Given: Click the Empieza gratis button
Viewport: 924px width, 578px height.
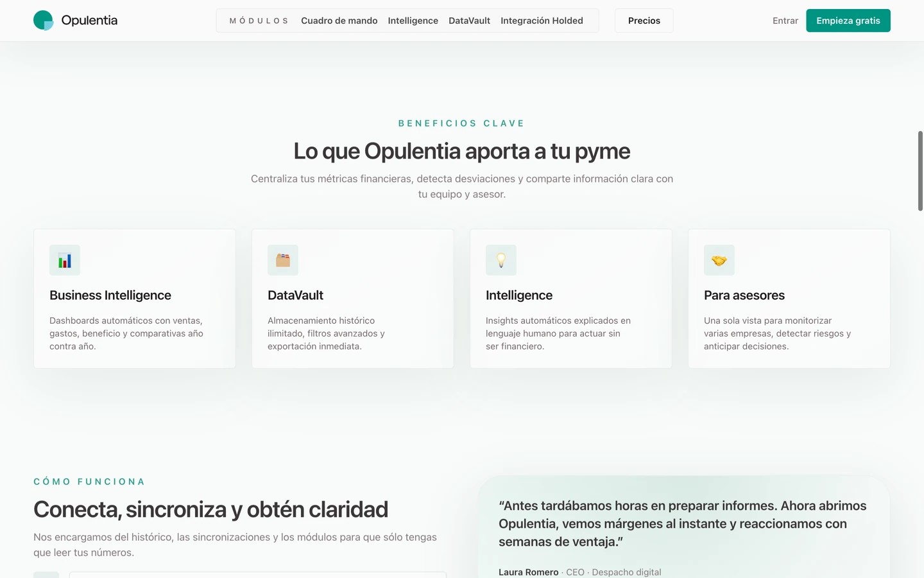Looking at the screenshot, I should pyautogui.click(x=848, y=21).
